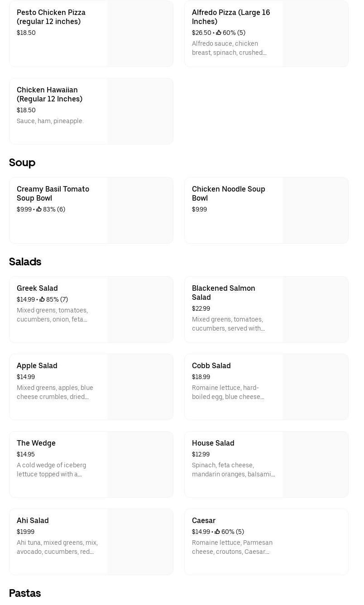
Task: Click the Alfredo Pizza image placeholder
Action: 316,34
